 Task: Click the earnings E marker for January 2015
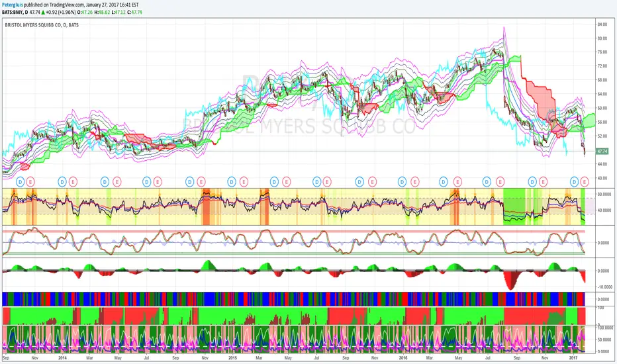pos(244,182)
